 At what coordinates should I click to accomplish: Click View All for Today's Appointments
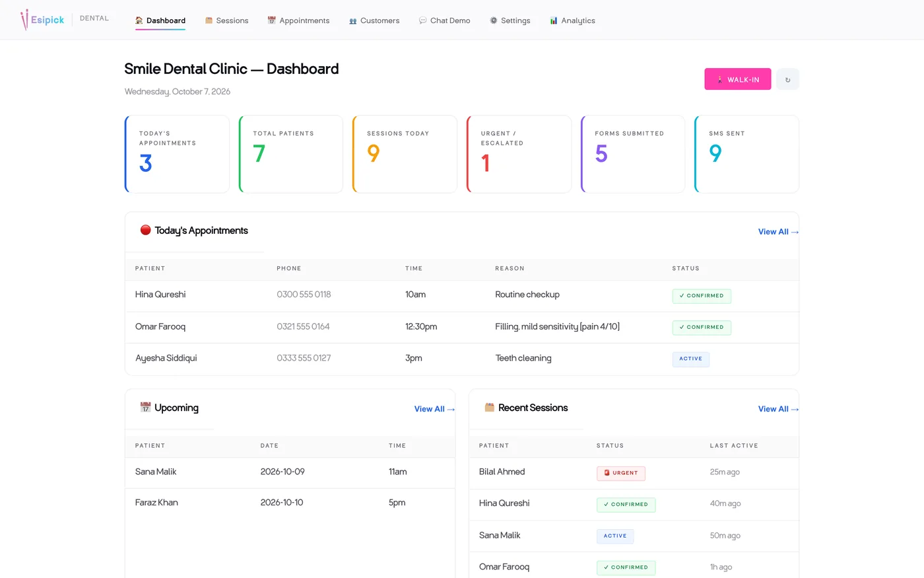tap(778, 232)
